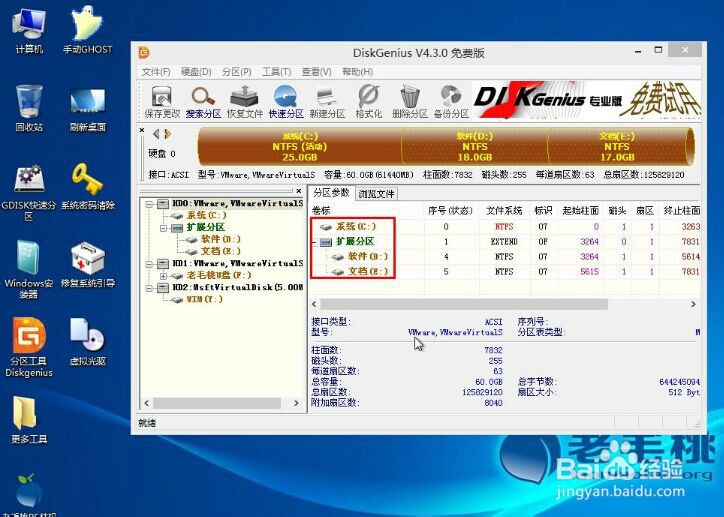Screen dimensions: 724x517
Task: Select the 软件(D:) NTFS 18.0GB partition bar
Action: (x=475, y=146)
